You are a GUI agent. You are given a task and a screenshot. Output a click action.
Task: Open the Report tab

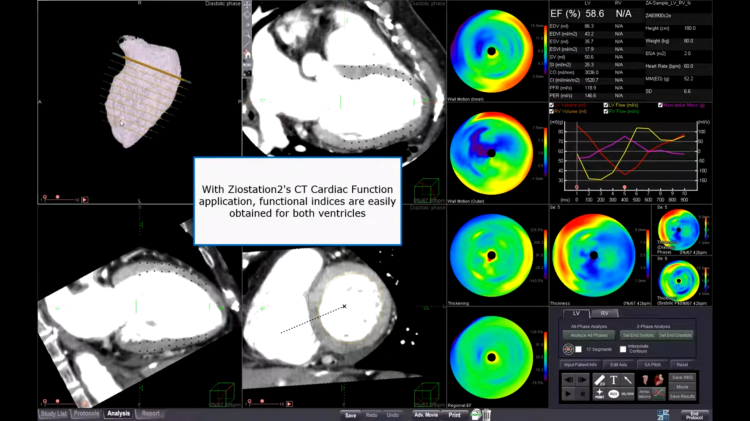(x=151, y=414)
